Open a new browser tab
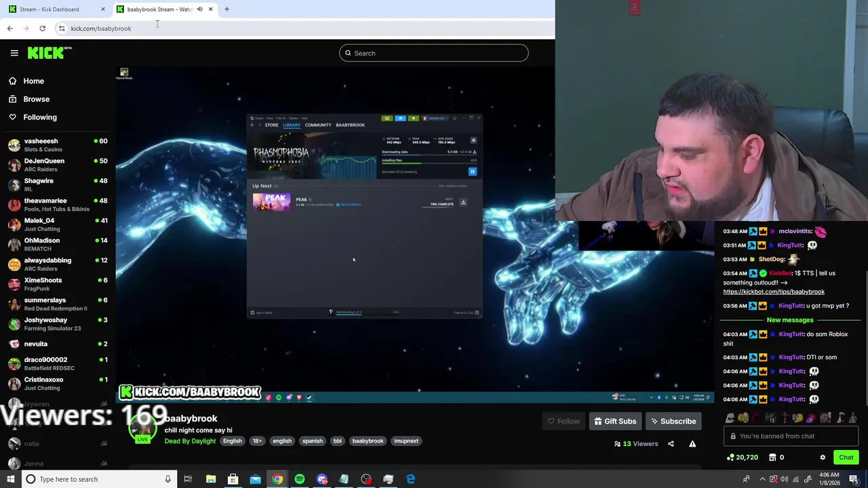Image resolution: width=868 pixels, height=488 pixels. [226, 9]
